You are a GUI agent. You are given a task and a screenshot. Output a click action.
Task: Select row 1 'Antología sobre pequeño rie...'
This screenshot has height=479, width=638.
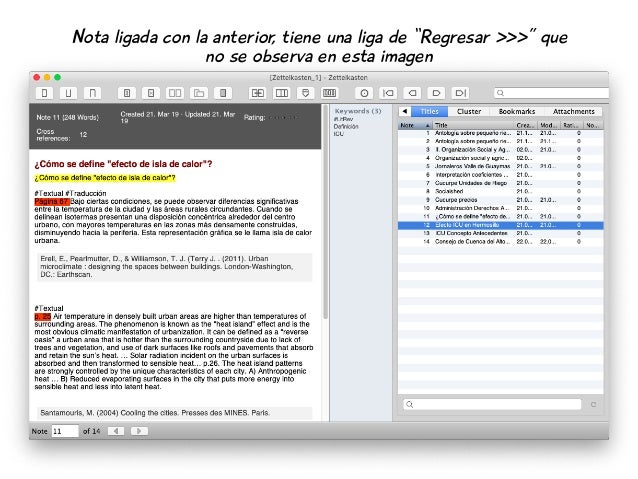(500, 133)
